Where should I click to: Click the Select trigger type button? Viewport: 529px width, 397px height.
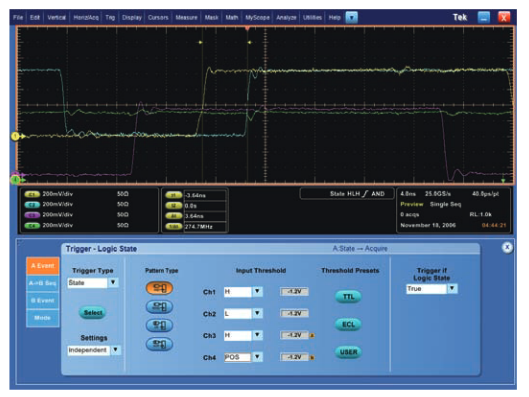point(93,313)
